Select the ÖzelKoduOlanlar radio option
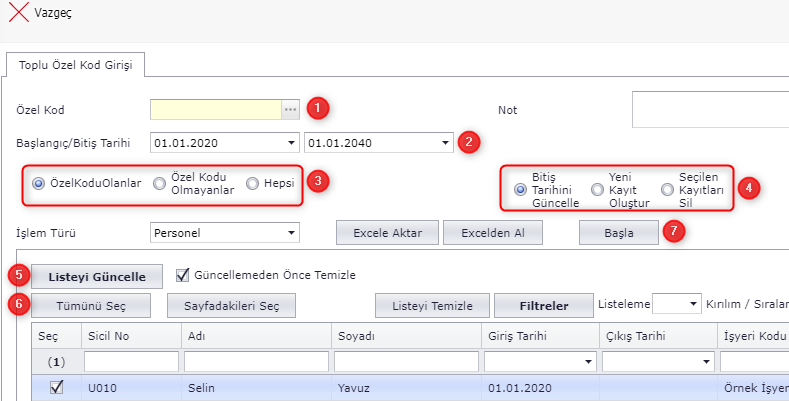The width and height of the screenshot is (789, 401). pos(39,184)
